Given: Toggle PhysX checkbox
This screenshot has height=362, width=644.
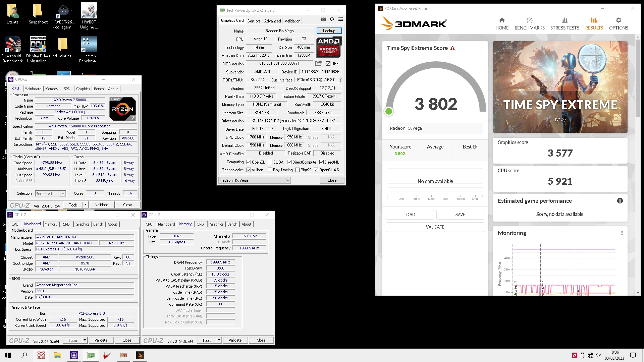Looking at the screenshot, I should tap(297, 170).
